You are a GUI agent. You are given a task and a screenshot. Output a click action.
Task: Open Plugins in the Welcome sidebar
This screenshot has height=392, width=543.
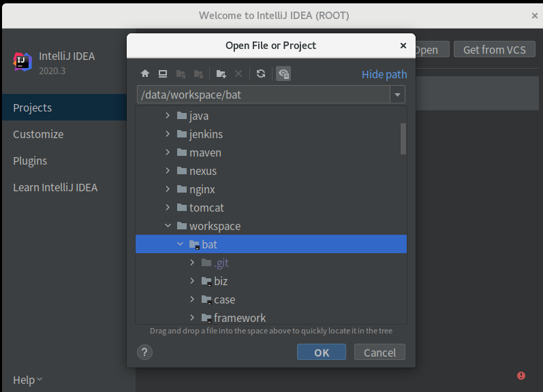coord(30,161)
